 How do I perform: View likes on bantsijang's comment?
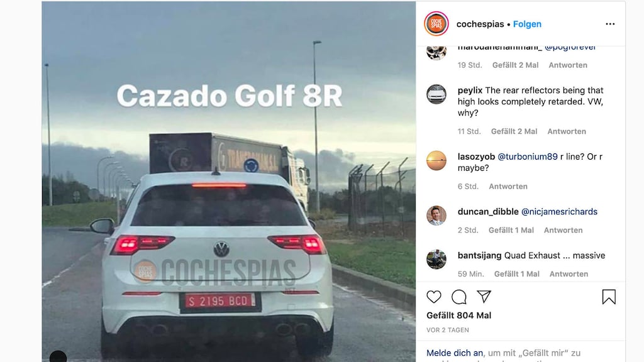pos(517,274)
